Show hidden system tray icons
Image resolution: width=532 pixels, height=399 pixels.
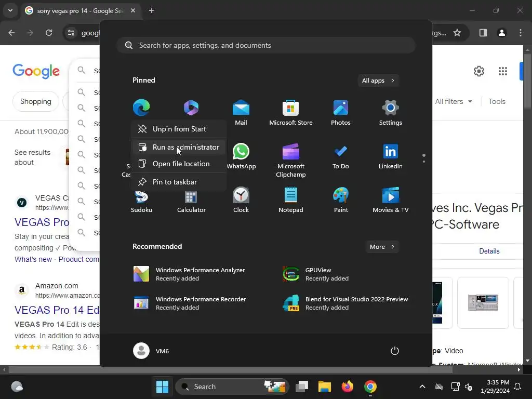click(x=422, y=387)
